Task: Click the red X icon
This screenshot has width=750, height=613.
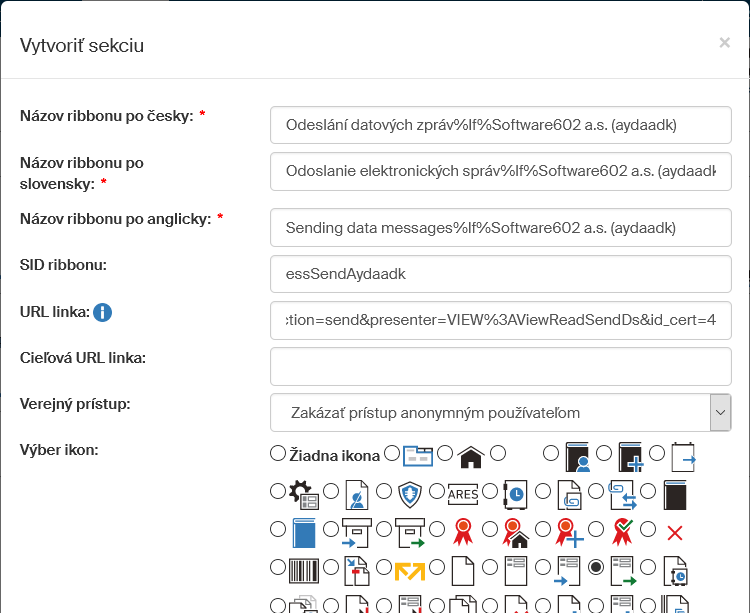Action: pyautogui.click(x=674, y=532)
